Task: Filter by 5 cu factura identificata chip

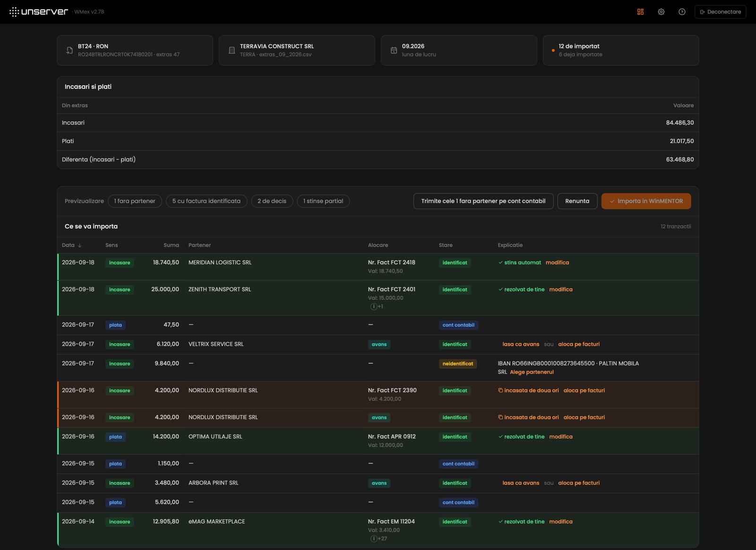Action: tap(206, 201)
